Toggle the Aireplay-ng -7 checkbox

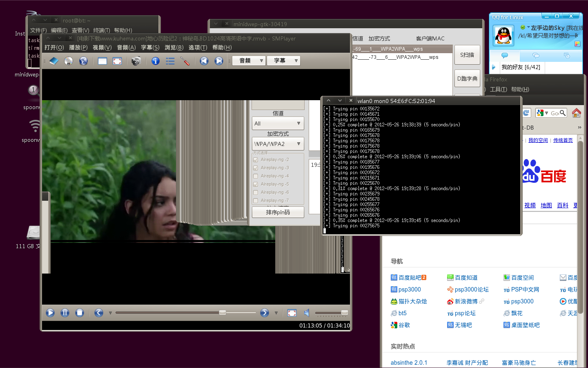pos(256,201)
